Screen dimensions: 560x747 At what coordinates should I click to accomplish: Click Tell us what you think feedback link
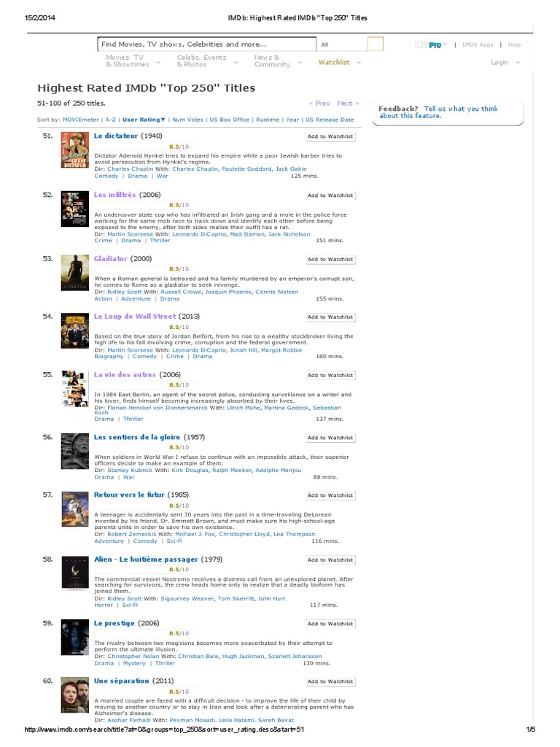[x=438, y=112]
